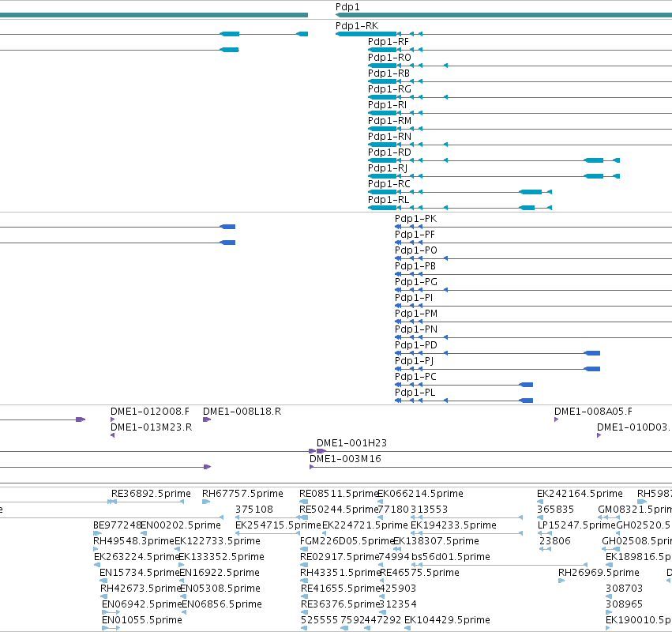Click FGM226D05.5prime label

(x=347, y=540)
